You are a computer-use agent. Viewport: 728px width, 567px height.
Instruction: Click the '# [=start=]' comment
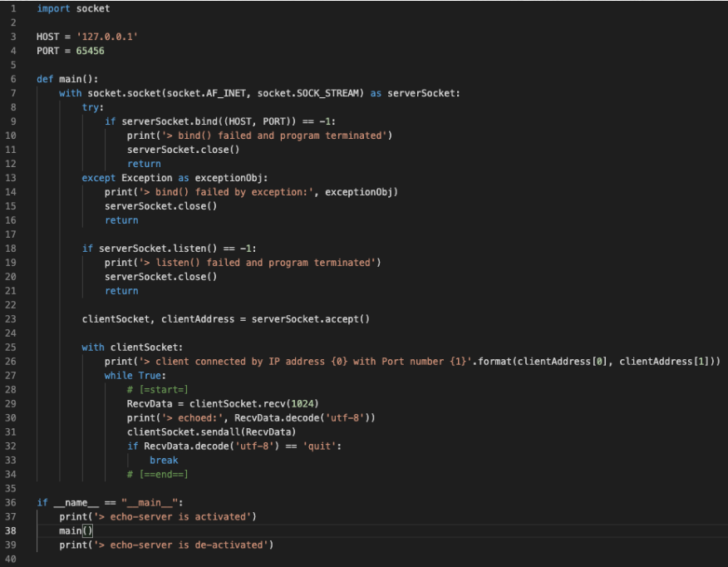tap(157, 390)
